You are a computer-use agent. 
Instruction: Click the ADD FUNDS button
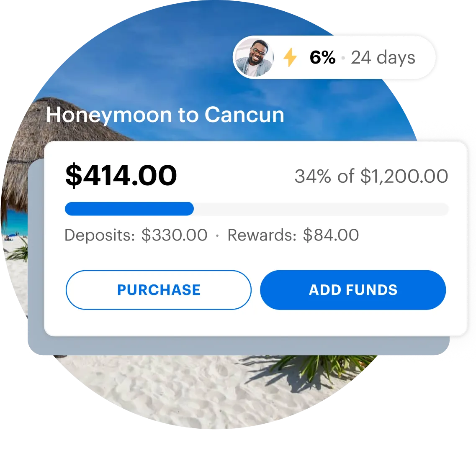coord(353,290)
